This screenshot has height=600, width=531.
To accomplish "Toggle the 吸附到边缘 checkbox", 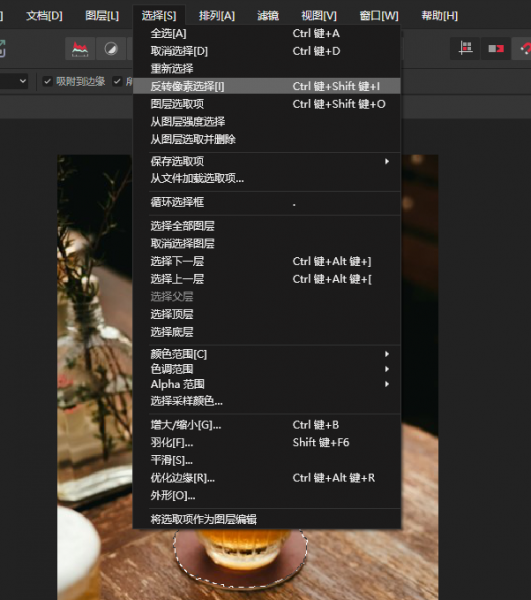I will coord(47,82).
